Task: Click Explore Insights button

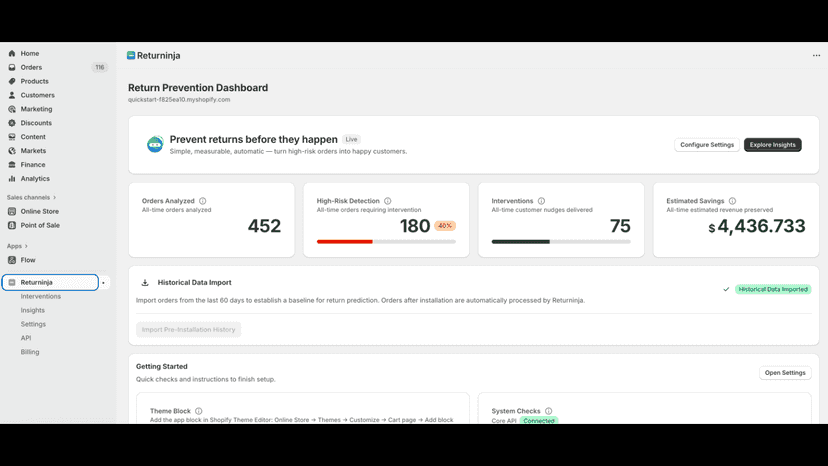Action: click(773, 145)
